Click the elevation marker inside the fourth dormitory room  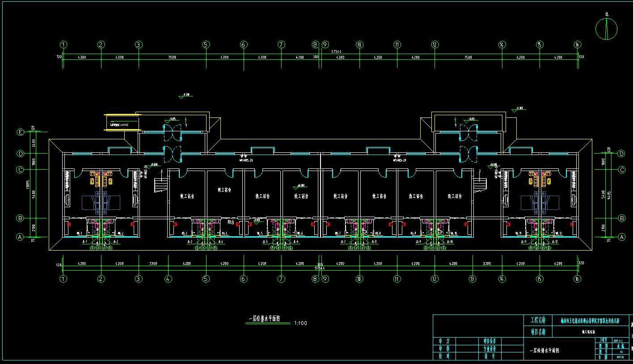300,186
